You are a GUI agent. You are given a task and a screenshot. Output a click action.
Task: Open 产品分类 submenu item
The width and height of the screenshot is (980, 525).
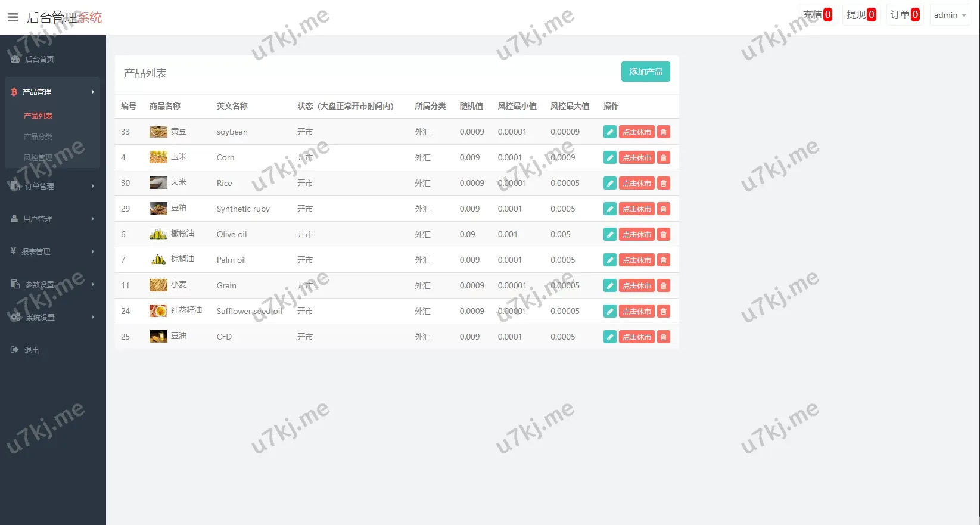click(x=38, y=137)
